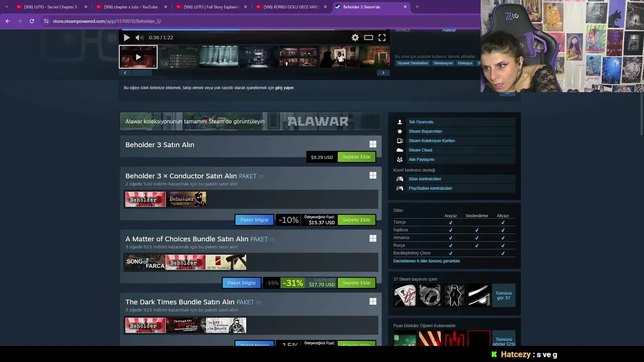644x362 pixels.
Task: Click Windows icon in Dark Times Bundle row
Action: click(373, 301)
